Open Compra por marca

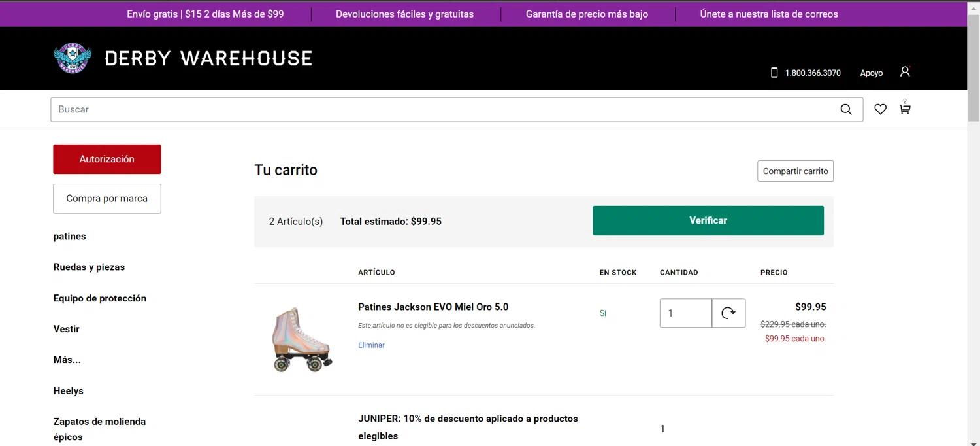point(107,199)
